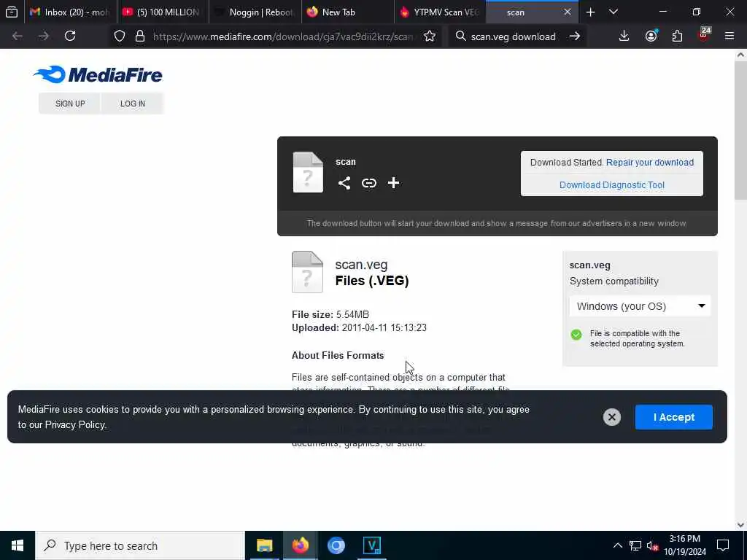Click the 'File size: 5.54MB' text
Viewport: 747px width, 560px height.
pyautogui.click(x=330, y=314)
